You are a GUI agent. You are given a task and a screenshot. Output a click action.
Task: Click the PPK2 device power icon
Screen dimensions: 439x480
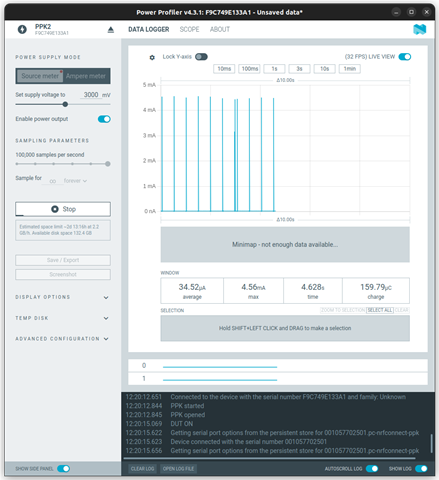22,29
